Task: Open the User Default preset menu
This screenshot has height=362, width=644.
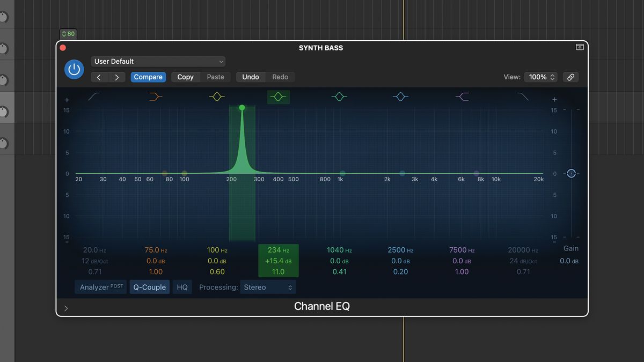Action: (x=158, y=61)
